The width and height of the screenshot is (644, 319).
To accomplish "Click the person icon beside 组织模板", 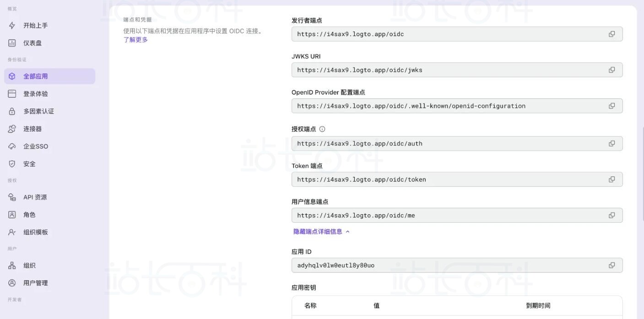I will pos(12,232).
